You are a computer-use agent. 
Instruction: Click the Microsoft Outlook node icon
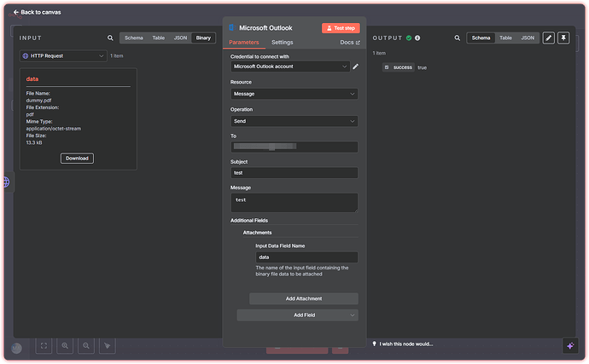232,28
